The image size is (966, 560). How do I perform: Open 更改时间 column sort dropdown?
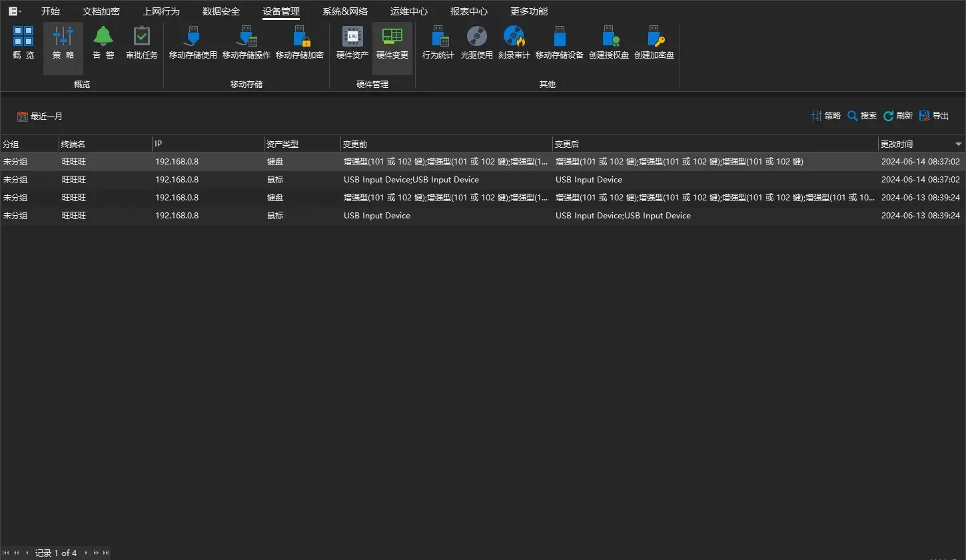[x=958, y=143]
